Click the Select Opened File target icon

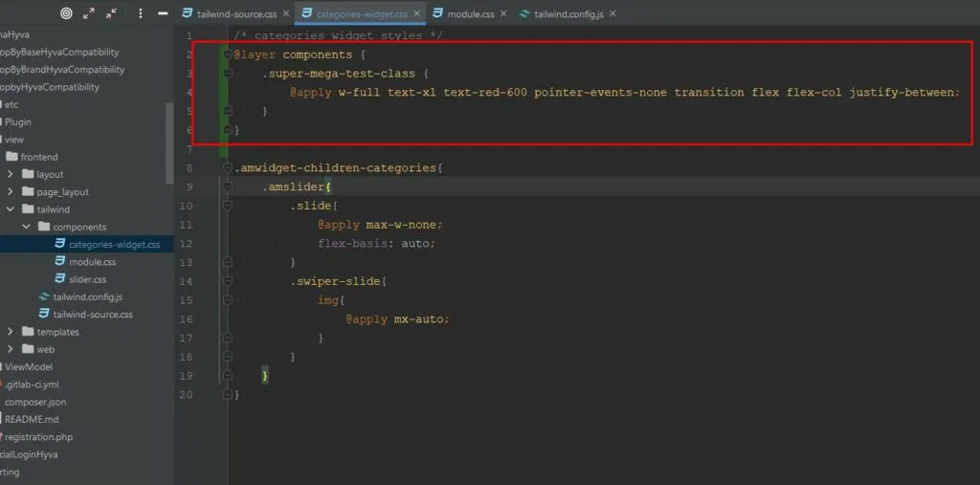(x=66, y=13)
